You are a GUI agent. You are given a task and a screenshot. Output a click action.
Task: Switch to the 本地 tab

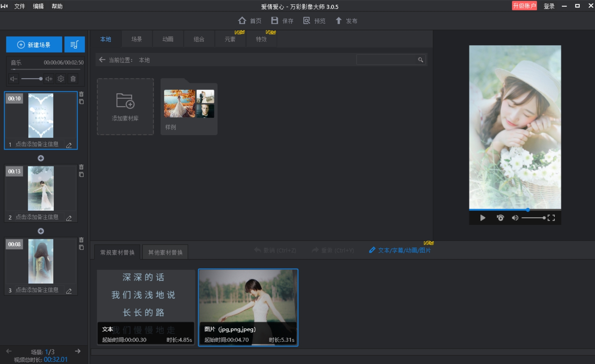point(106,39)
